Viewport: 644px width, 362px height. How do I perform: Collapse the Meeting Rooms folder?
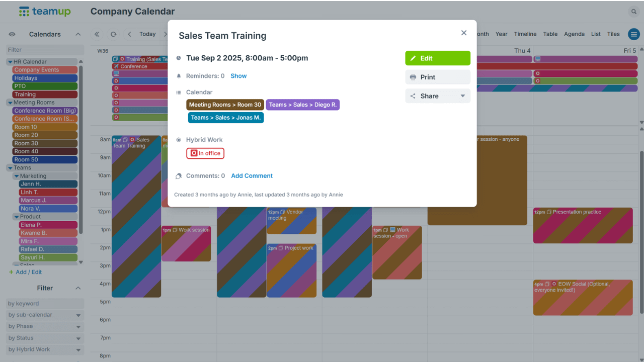[x=10, y=103]
